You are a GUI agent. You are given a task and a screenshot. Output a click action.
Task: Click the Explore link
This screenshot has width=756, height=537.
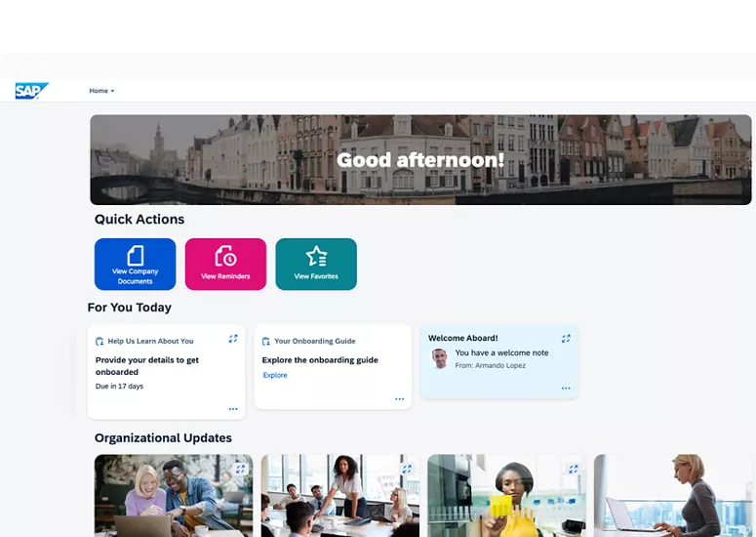tap(275, 375)
